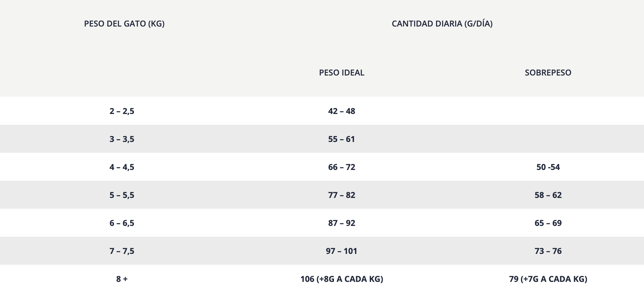
Task: Select the "79 (+7G A CADA KG)" cell
Action: coord(548,279)
